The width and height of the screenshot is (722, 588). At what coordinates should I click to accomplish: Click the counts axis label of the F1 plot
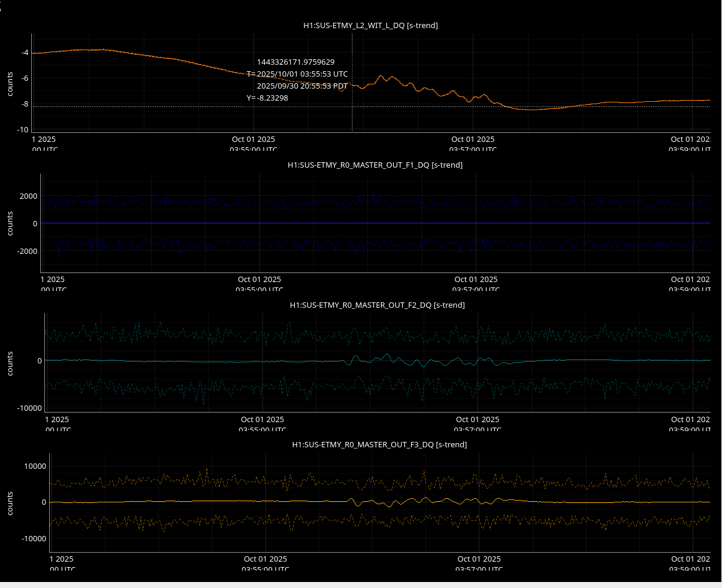pyautogui.click(x=10, y=223)
